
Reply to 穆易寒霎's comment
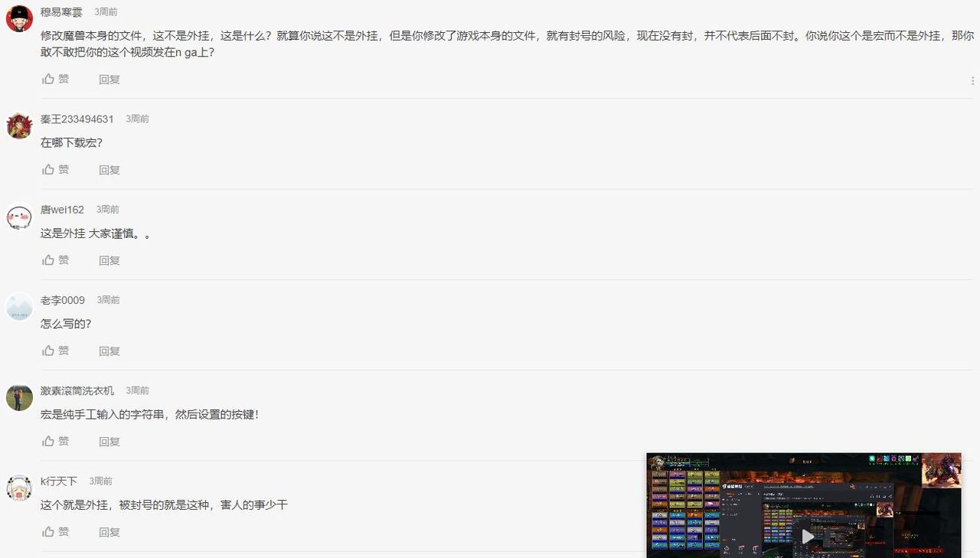point(109,79)
